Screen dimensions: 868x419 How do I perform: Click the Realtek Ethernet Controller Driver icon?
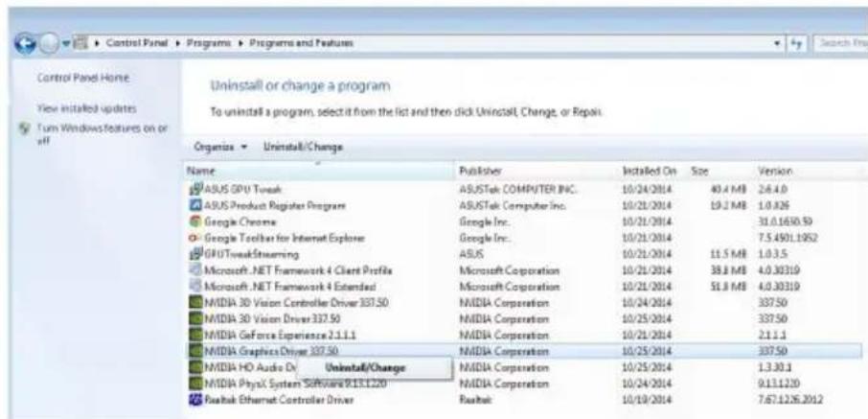[195, 399]
